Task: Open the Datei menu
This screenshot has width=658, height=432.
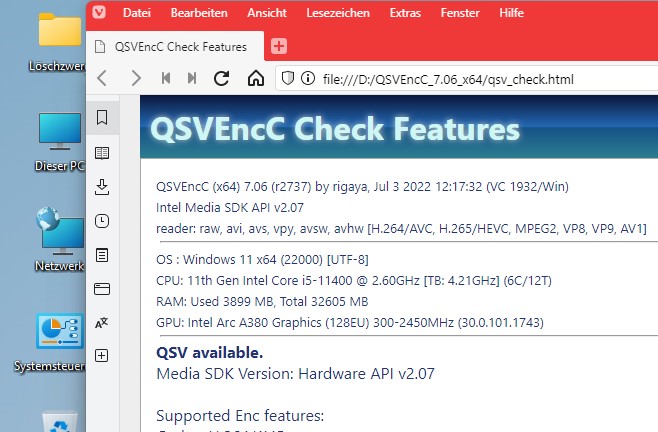Action: click(x=137, y=13)
